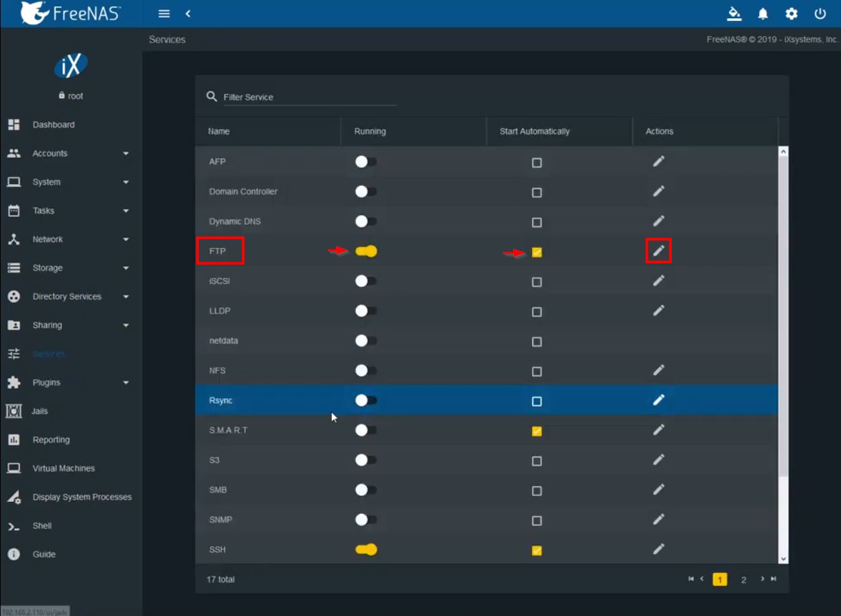
Task: Jump to first page arrow
Action: 691,578
